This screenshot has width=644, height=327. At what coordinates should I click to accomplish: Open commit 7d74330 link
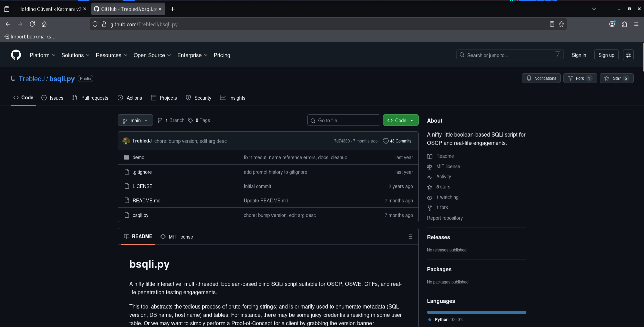coord(342,141)
